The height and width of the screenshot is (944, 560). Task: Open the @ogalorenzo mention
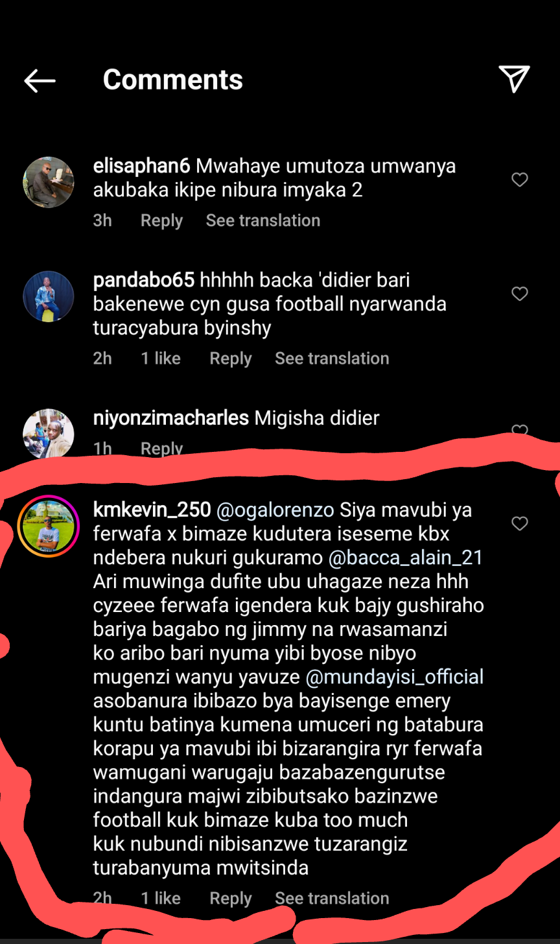[275, 510]
